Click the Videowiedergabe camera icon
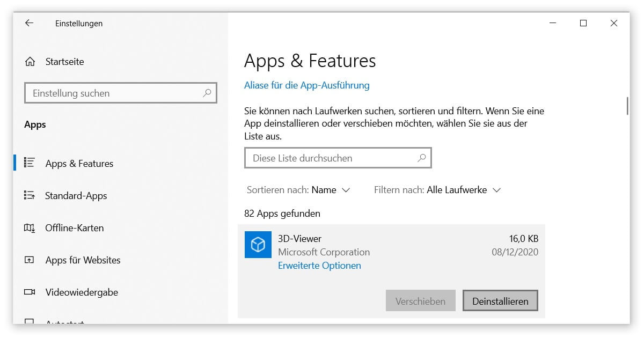This screenshot has width=644, height=338. [30, 292]
